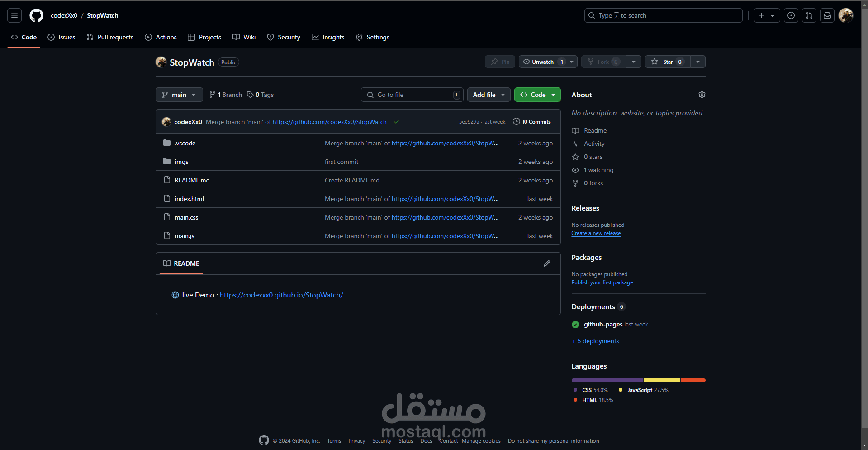Open the Activity link in About
This screenshot has width=868, height=450.
click(588, 144)
